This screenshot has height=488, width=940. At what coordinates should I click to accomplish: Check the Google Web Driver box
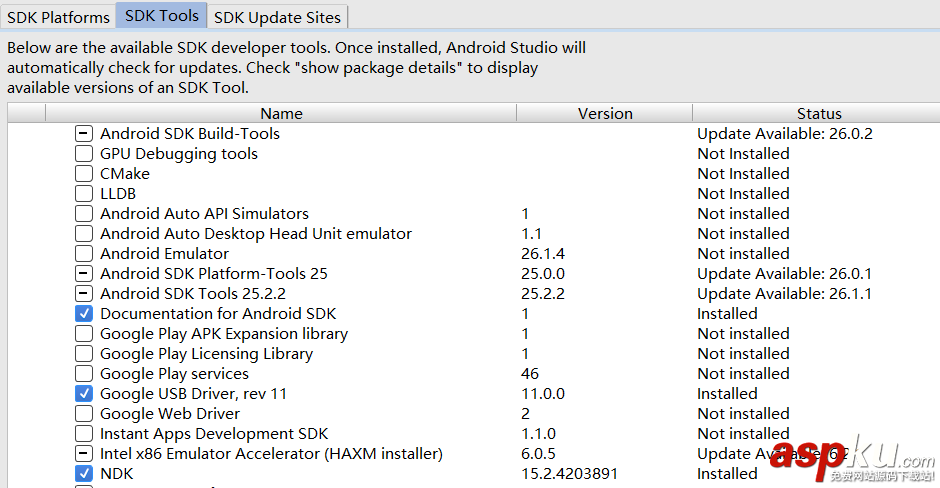click(84, 413)
